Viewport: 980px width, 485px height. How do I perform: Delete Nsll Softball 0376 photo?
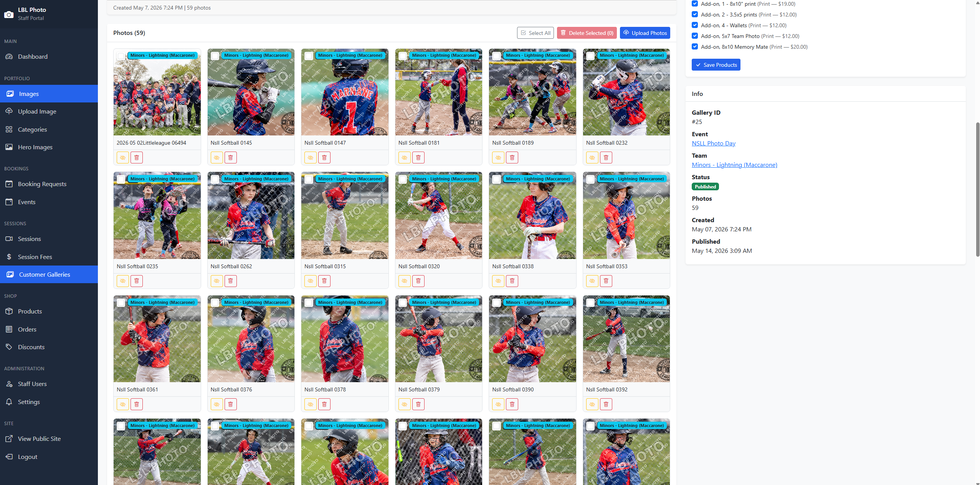tap(230, 404)
